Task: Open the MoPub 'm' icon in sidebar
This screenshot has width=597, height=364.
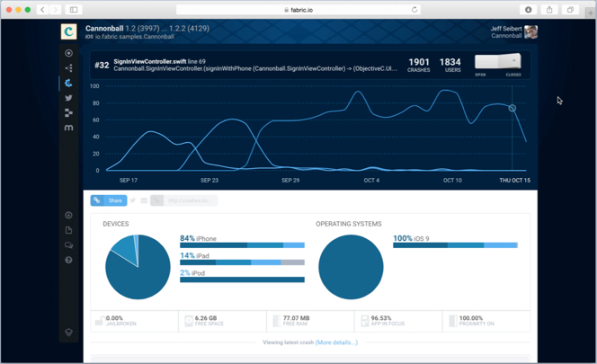Action: pyautogui.click(x=68, y=128)
